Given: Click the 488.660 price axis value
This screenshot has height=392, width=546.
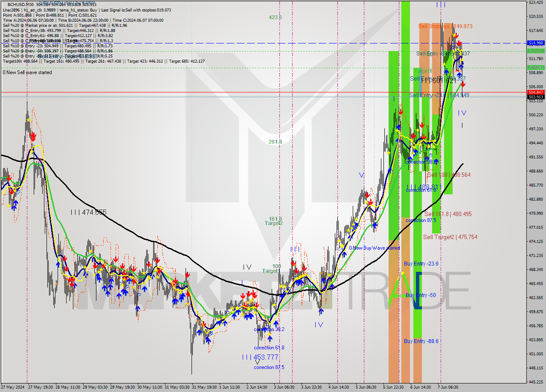Looking at the screenshot, I should point(536,171).
